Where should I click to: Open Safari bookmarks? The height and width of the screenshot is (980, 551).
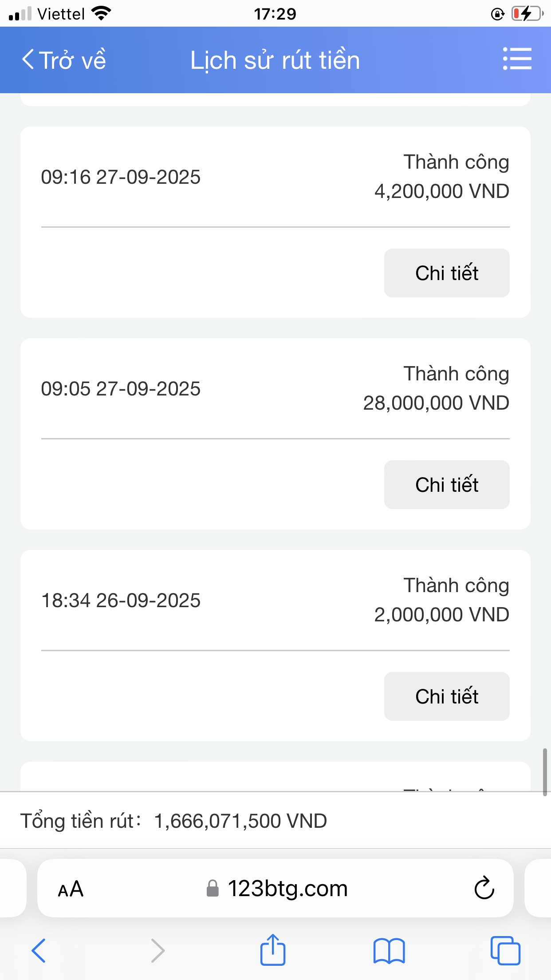click(389, 951)
